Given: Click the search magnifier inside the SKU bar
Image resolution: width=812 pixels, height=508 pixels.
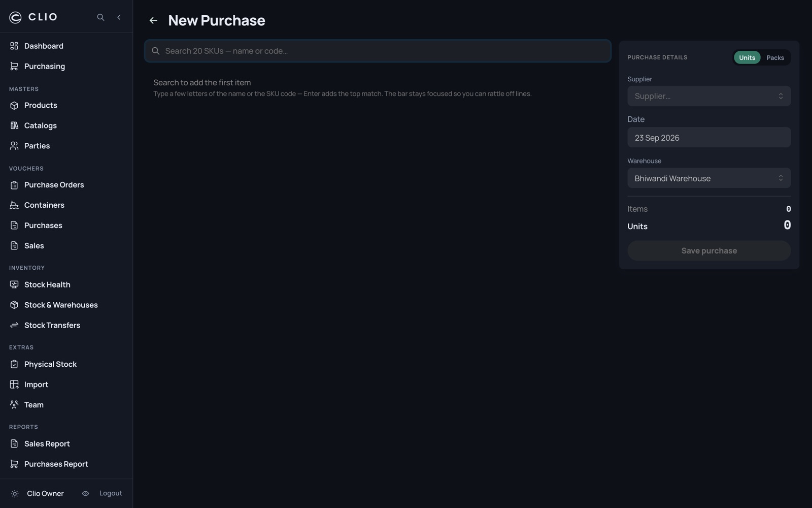Looking at the screenshot, I should [x=156, y=51].
